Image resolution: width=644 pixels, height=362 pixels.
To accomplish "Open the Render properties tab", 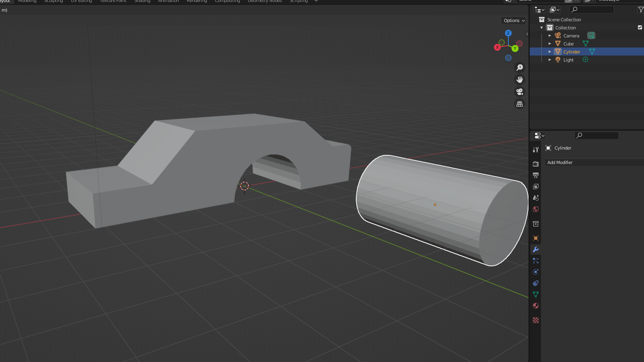I will [x=536, y=164].
